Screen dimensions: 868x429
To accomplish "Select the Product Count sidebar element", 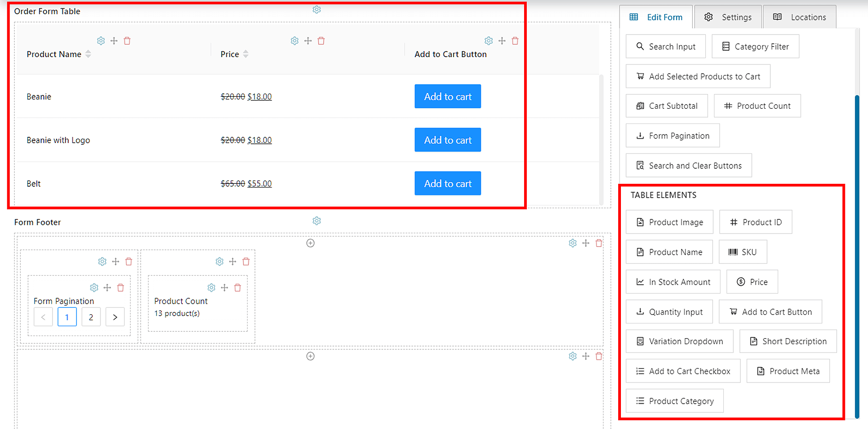I will pyautogui.click(x=757, y=106).
